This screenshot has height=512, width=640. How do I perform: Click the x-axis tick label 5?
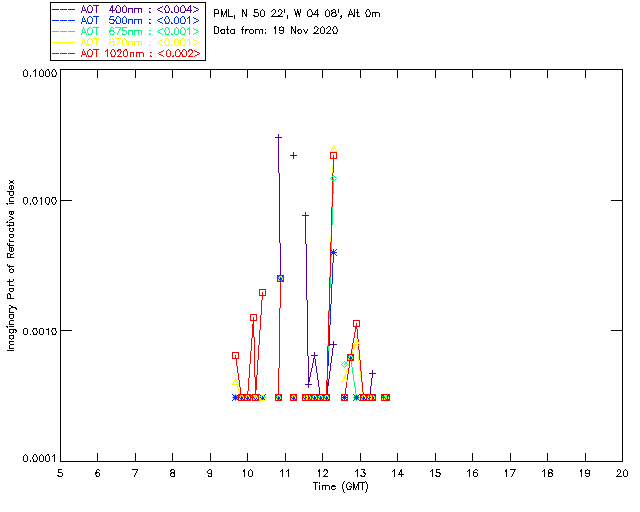point(60,473)
